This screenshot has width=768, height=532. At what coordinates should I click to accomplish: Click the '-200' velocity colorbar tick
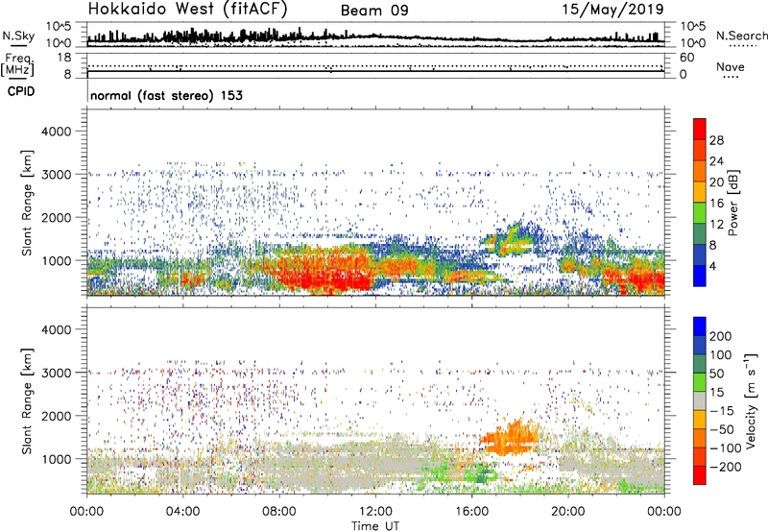click(x=725, y=467)
